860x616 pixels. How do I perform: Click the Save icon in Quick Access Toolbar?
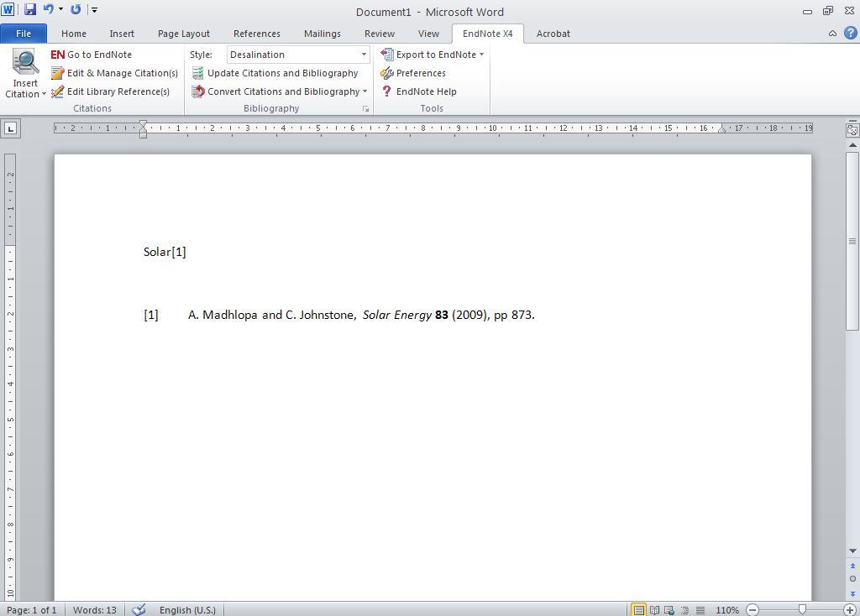(29, 9)
